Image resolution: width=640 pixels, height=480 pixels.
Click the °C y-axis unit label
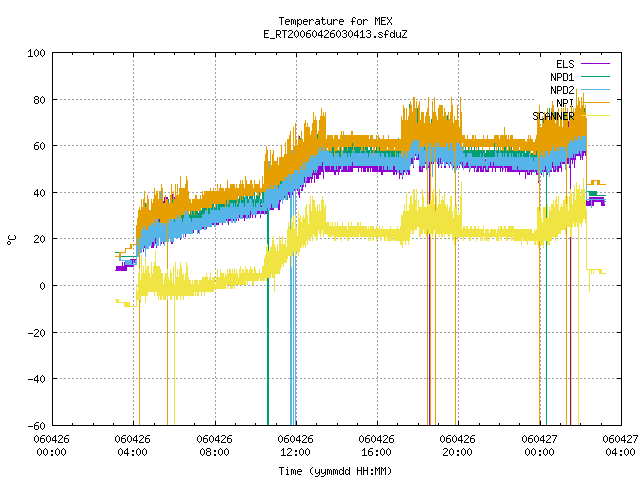[12, 240]
